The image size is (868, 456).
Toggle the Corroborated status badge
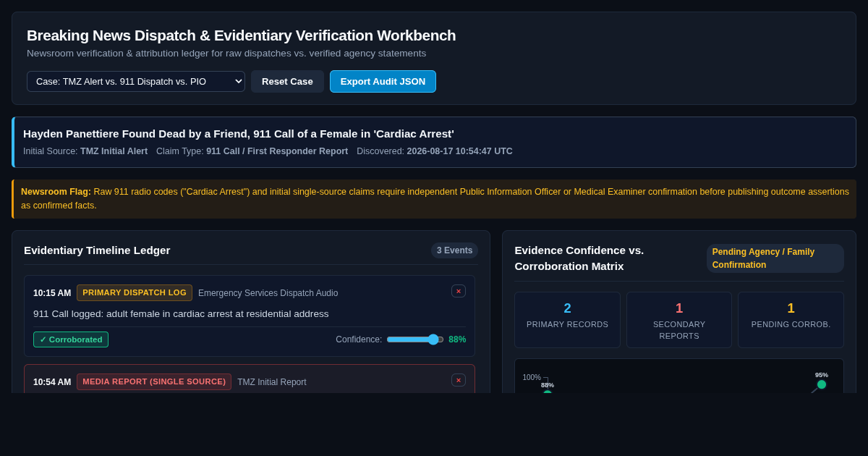pyautogui.click(x=71, y=339)
